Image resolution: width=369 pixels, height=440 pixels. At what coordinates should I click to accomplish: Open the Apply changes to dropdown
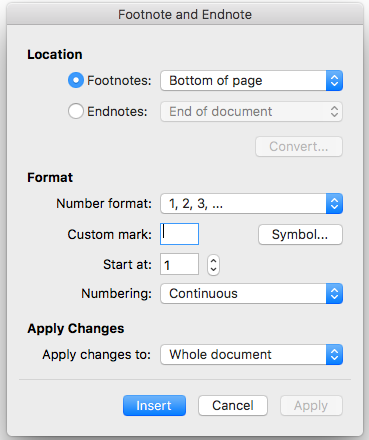coord(251,354)
